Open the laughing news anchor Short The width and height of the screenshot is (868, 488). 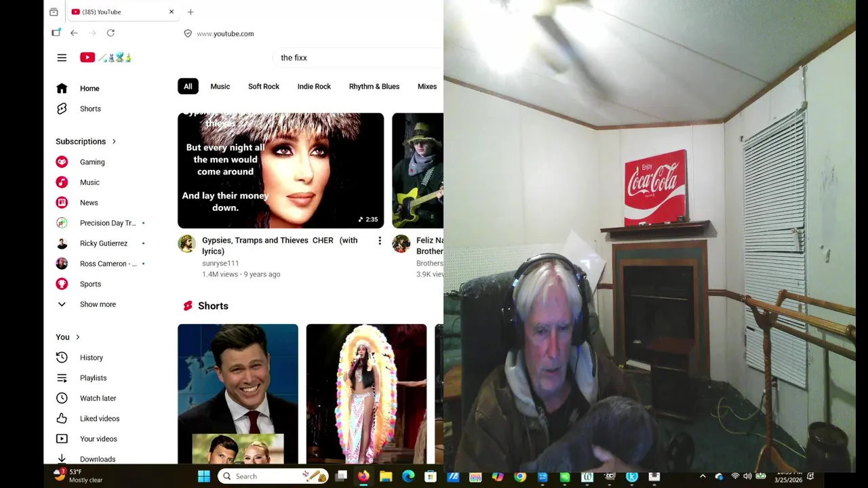pyautogui.click(x=237, y=394)
